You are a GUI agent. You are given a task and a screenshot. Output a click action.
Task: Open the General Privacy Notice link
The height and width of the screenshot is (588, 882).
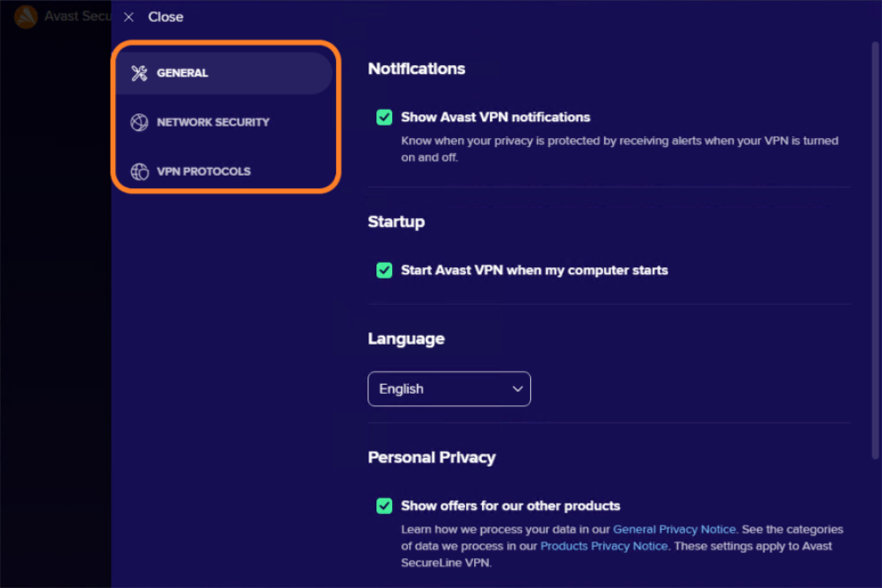(x=674, y=529)
